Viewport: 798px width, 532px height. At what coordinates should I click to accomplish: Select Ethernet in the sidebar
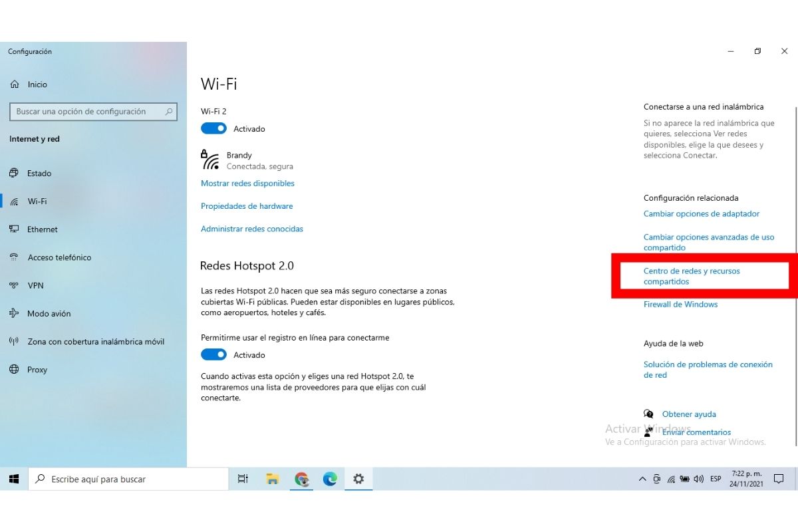tap(43, 229)
